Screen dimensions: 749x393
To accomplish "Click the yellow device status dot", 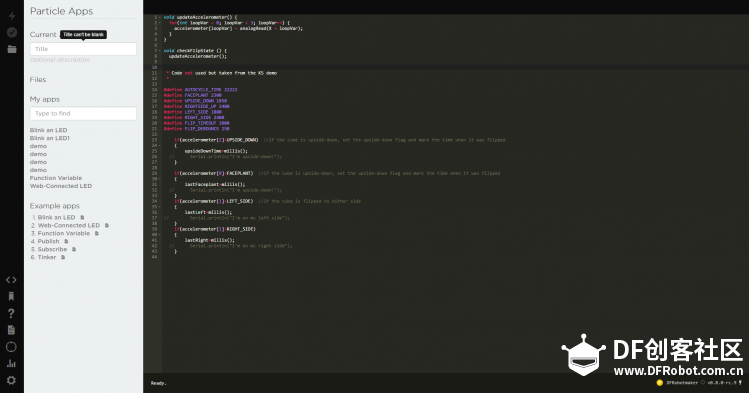I will click(660, 382).
